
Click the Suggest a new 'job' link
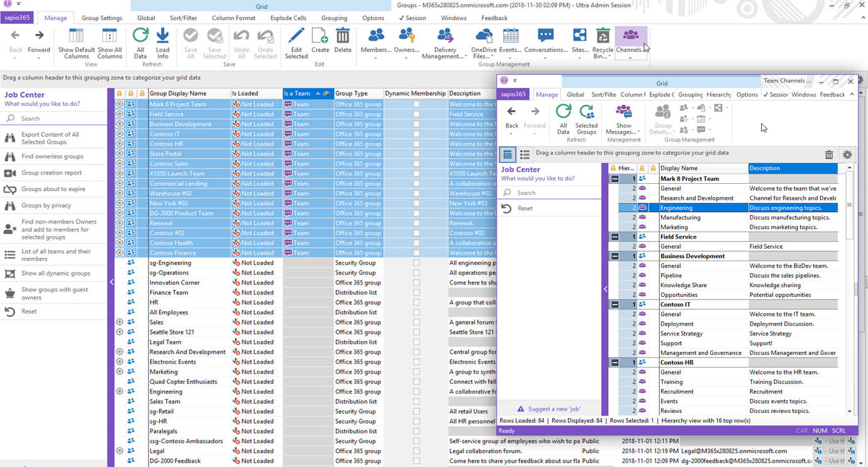pos(550,409)
